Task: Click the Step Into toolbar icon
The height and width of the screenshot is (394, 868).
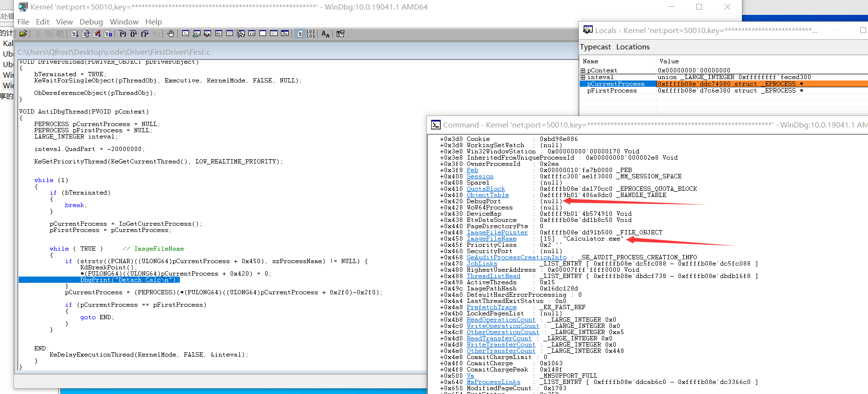Action: pyautogui.click(x=123, y=34)
